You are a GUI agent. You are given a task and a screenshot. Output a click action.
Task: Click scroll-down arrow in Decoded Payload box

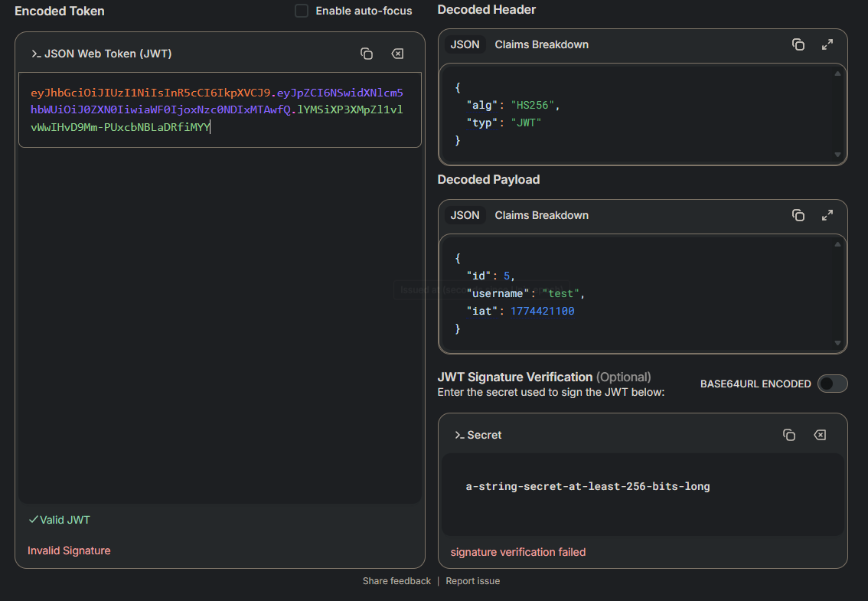point(837,343)
